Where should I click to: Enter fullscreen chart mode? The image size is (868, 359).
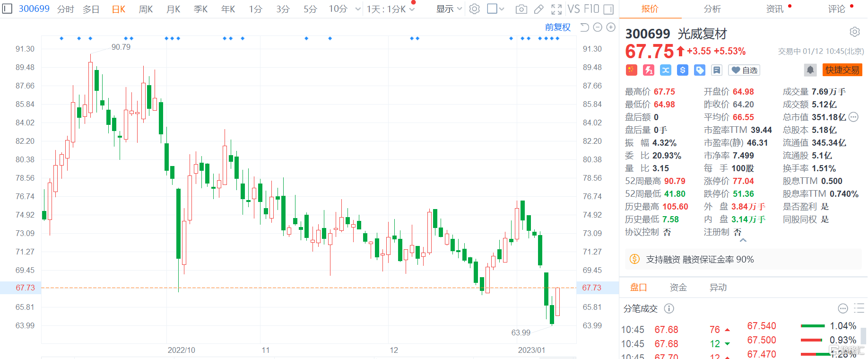[x=556, y=9]
